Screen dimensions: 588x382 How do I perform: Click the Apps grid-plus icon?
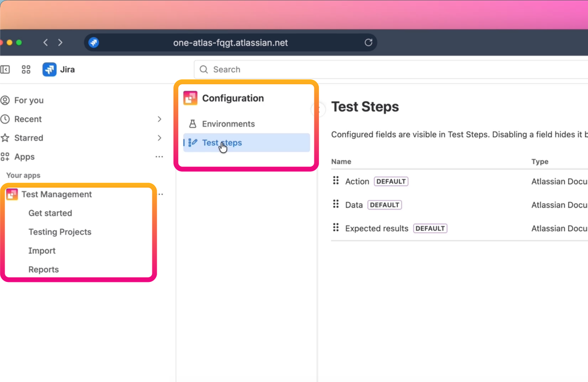(x=5, y=157)
